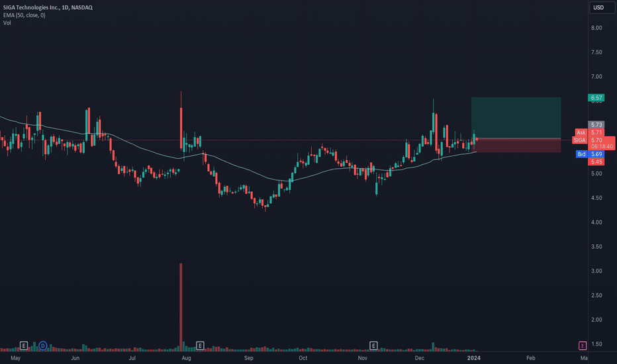This screenshot has width=617, height=364.
Task: Click the tall red volume bar before Aug
Action: 181,307
